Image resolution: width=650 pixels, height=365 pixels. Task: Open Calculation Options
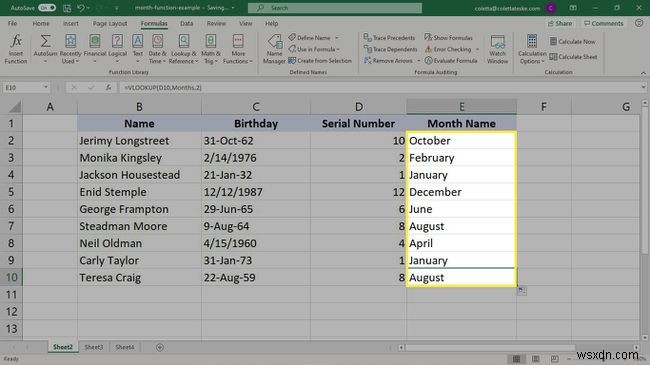tap(532, 49)
